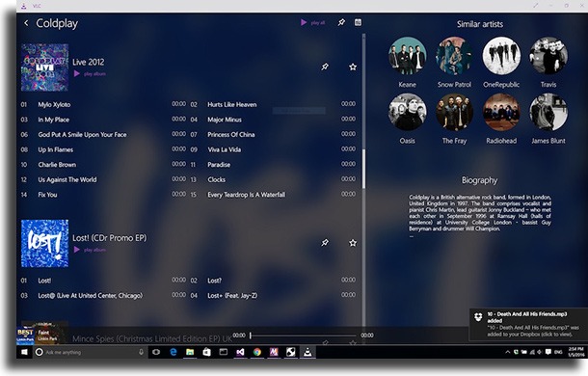The width and height of the screenshot is (588, 376).
Task: Open similar artist Keane
Action: (407, 56)
